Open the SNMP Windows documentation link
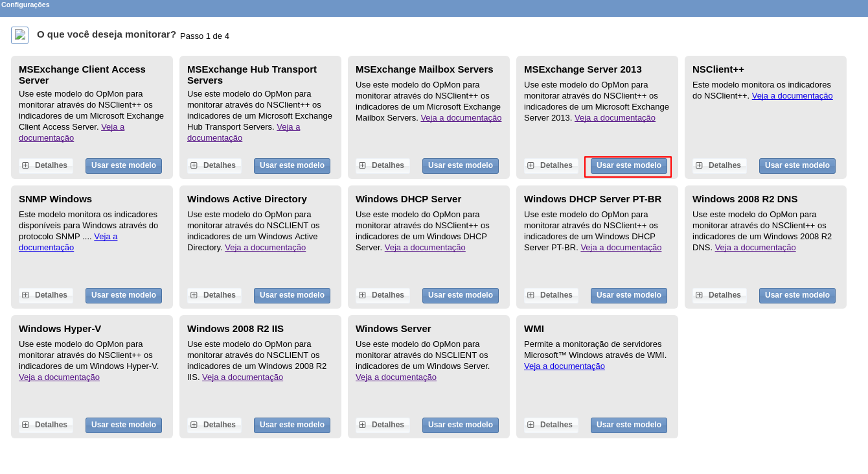Image resolution: width=868 pixels, height=474 pixels. coord(46,248)
